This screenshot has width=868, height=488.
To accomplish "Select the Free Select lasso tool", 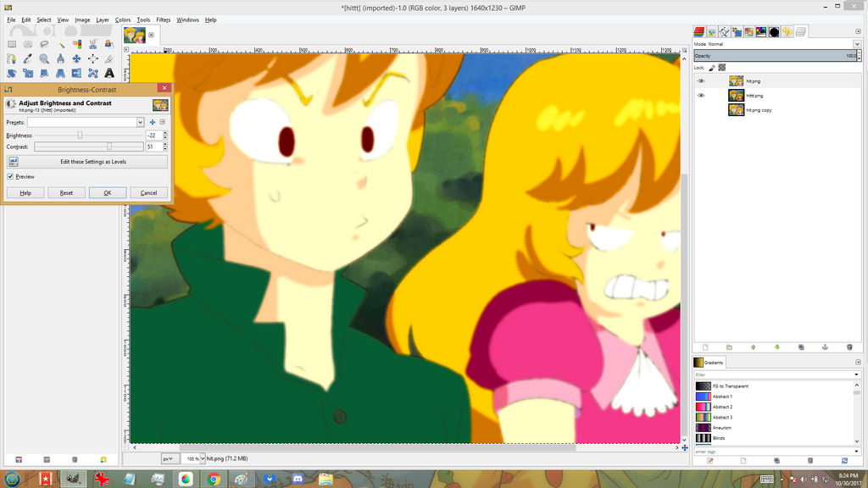I will pyautogui.click(x=44, y=44).
